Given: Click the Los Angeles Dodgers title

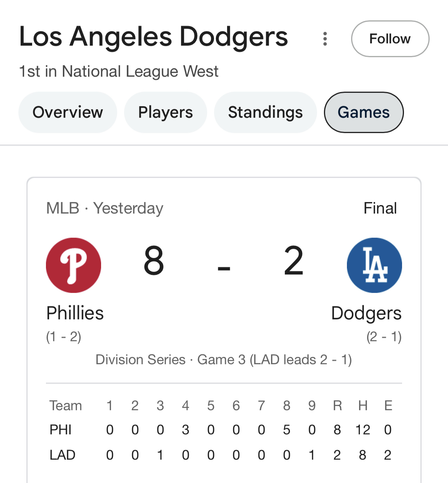Looking at the screenshot, I should point(153,37).
